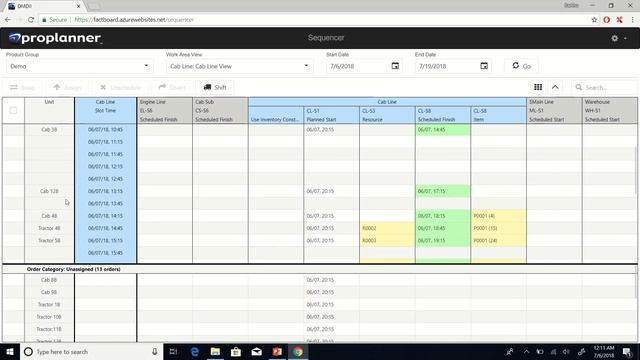This screenshot has height=360, width=640.
Task: Select the unassigned Cab 98 order
Action: [x=49, y=292]
